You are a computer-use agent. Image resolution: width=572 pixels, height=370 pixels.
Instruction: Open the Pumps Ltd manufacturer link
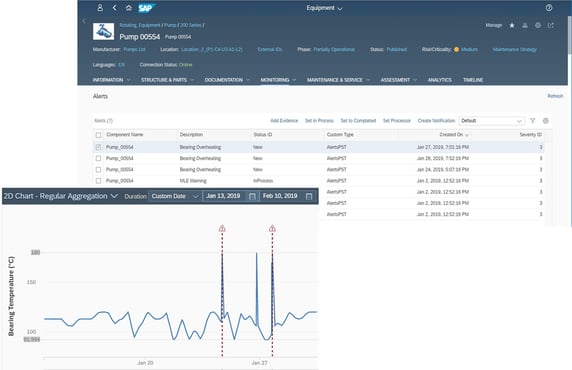[134, 49]
